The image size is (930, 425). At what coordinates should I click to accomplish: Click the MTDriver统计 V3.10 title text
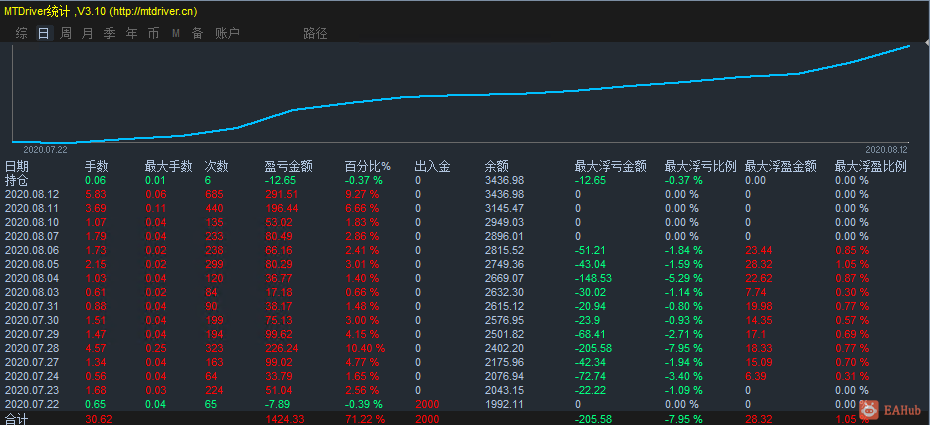click(101, 11)
